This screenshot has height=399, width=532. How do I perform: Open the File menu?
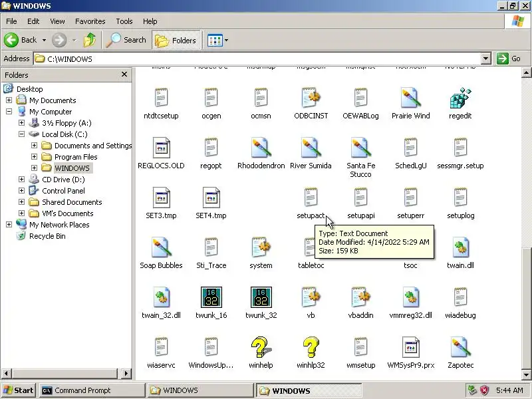click(11, 21)
